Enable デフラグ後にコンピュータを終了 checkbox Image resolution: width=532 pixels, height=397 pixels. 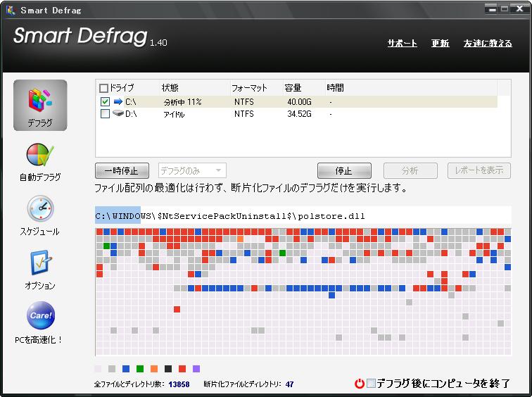(x=371, y=384)
